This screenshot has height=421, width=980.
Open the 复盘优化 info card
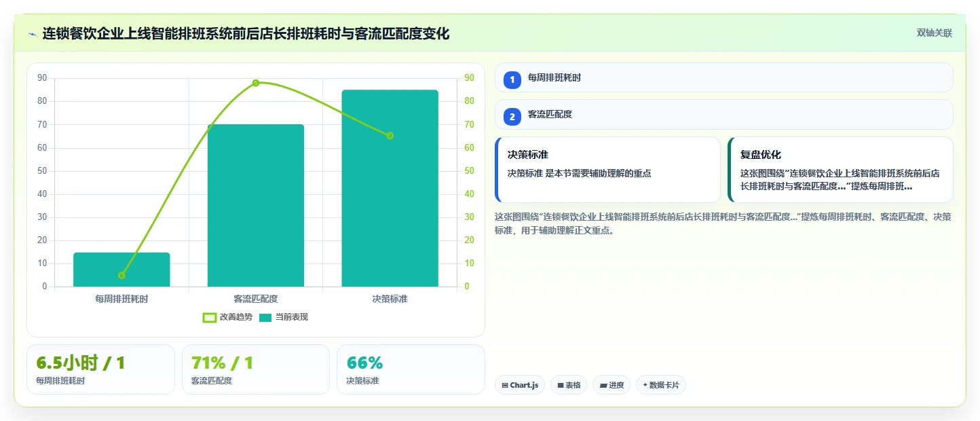click(x=840, y=170)
